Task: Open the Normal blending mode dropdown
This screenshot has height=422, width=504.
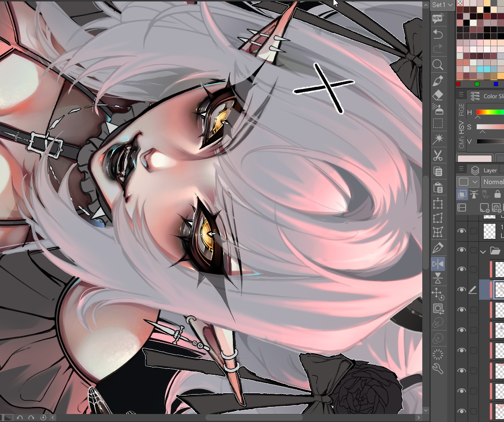Action: pyautogui.click(x=491, y=182)
